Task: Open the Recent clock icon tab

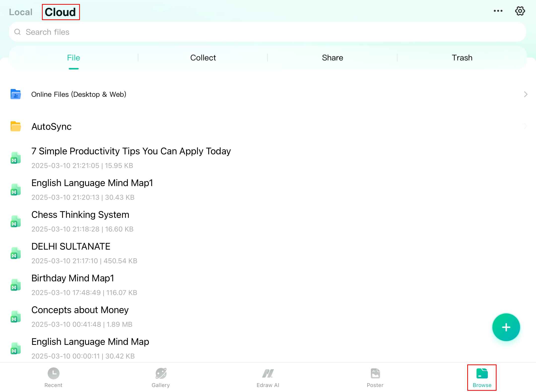Action: [x=53, y=373]
